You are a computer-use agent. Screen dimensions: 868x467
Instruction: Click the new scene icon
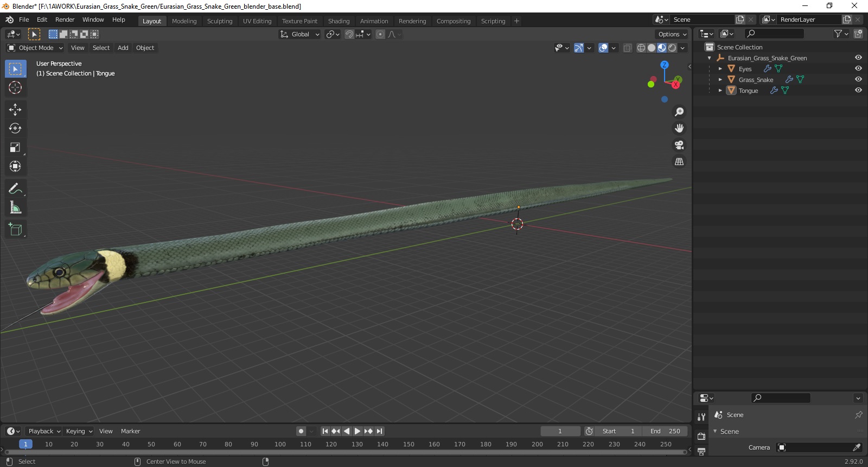(x=740, y=20)
